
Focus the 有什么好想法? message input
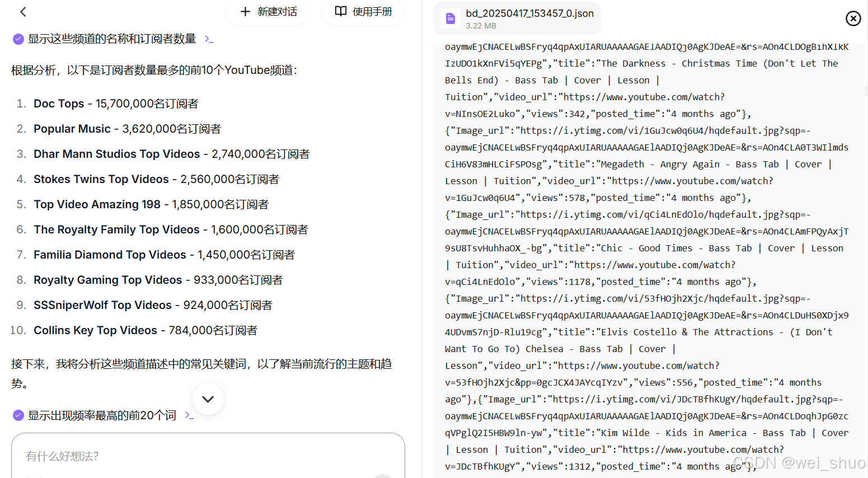(x=208, y=456)
